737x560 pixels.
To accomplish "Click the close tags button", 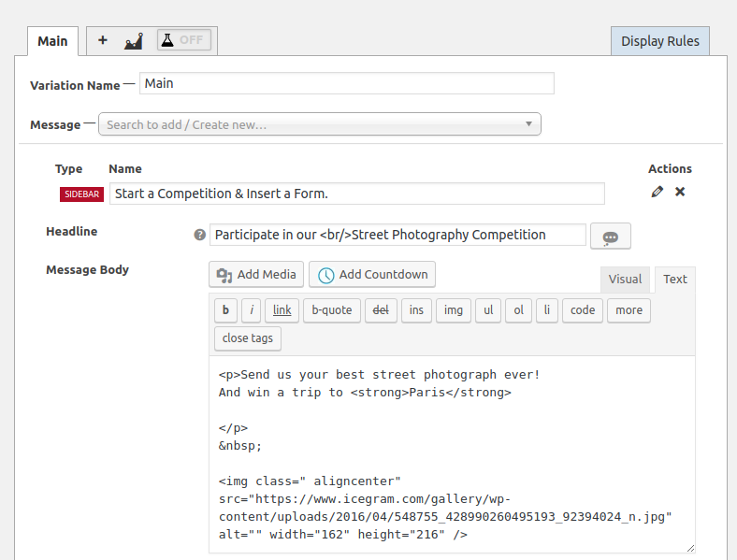I will pyautogui.click(x=248, y=338).
